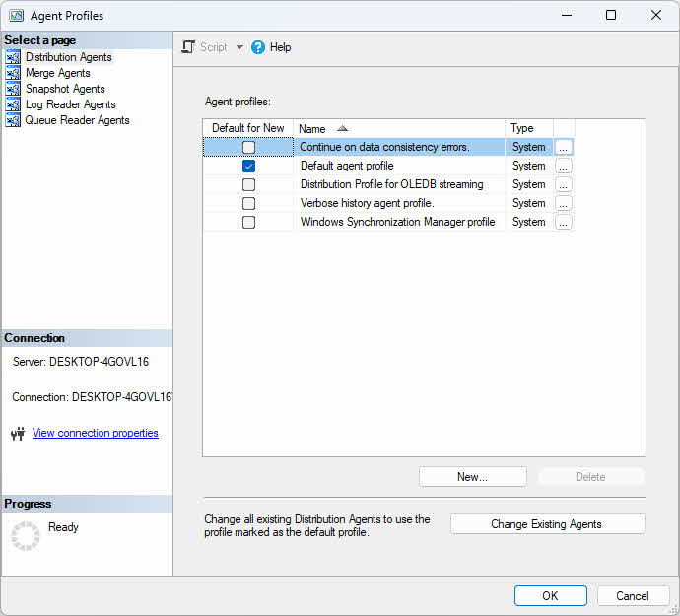The height and width of the screenshot is (616, 680).
Task: Click the Log Reader Agents page icon
Action: coord(13,104)
